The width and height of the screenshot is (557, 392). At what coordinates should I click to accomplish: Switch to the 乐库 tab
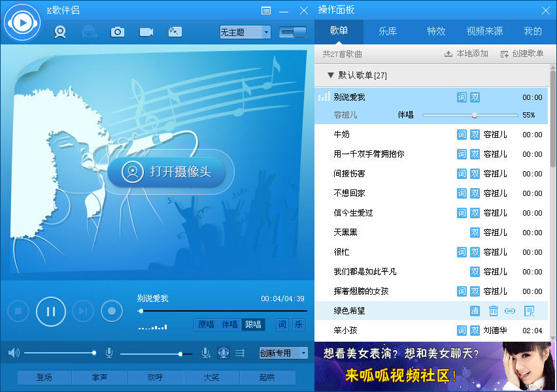(x=388, y=31)
